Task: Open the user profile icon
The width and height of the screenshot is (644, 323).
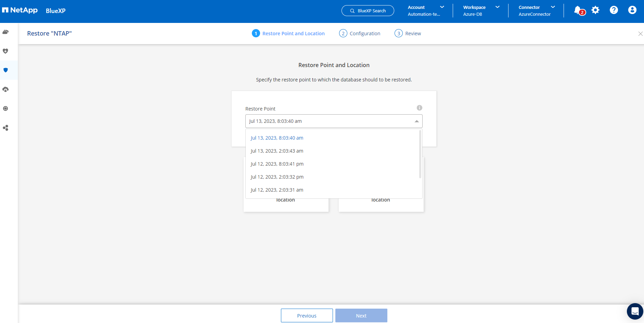Action: click(632, 10)
